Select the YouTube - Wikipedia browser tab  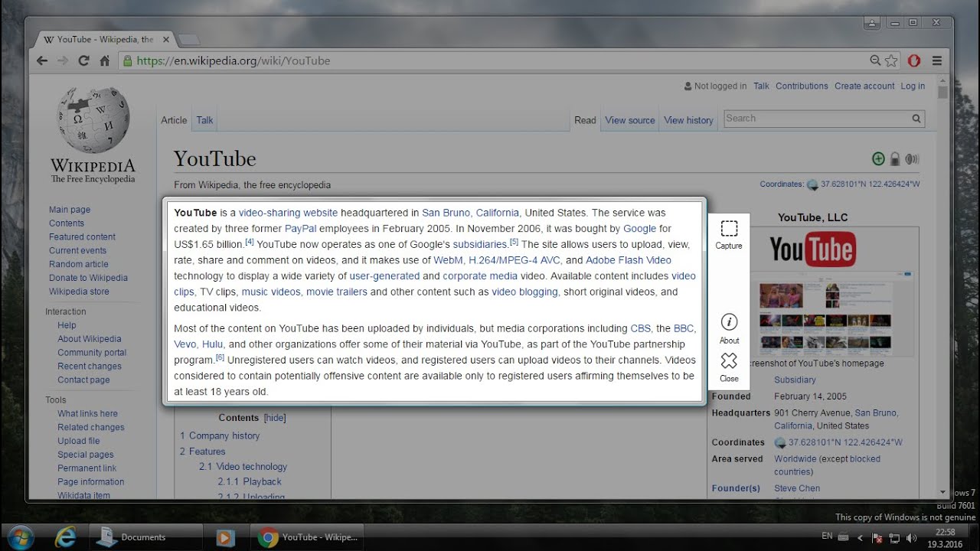(x=105, y=39)
